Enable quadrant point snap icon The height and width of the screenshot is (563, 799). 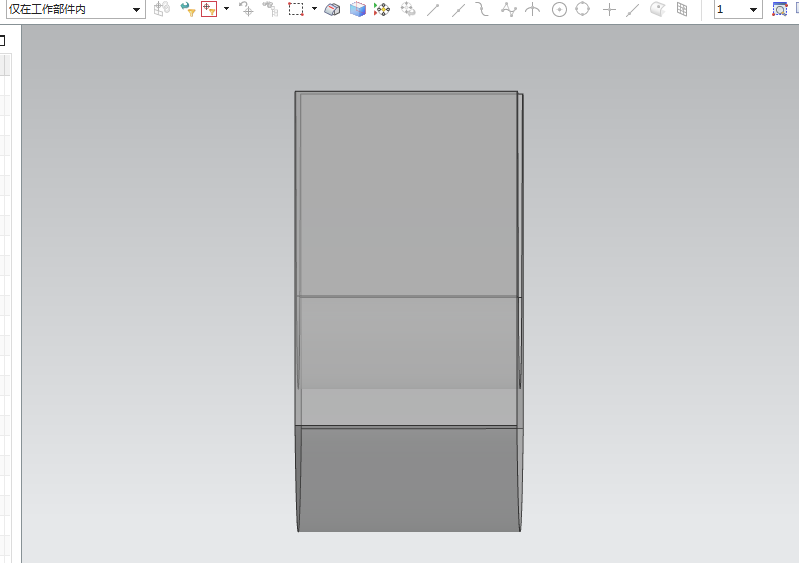point(582,9)
